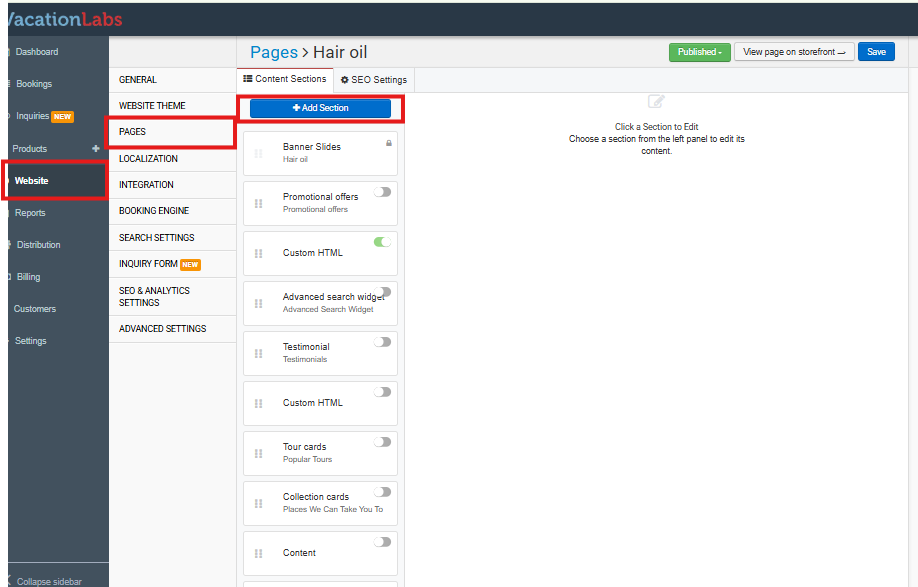Collapse the sidebar
Image resolution: width=918 pixels, height=587 pixels.
[49, 581]
